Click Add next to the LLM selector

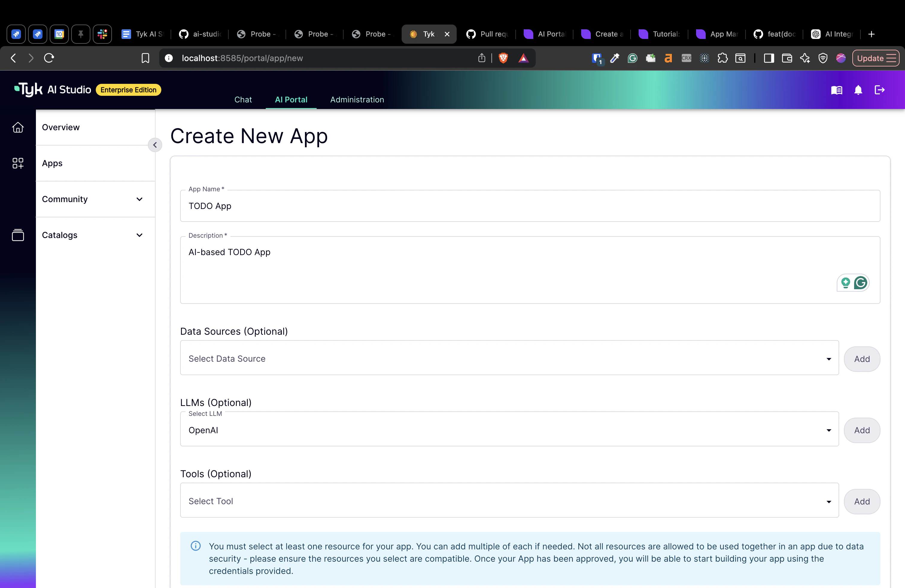[862, 430]
